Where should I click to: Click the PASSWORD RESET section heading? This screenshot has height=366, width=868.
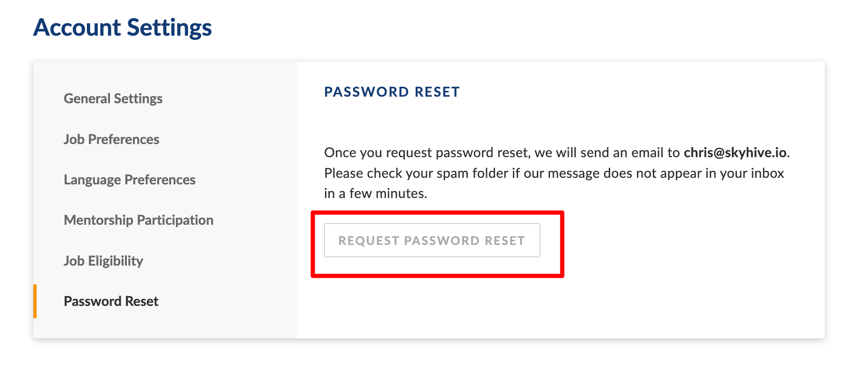[x=392, y=92]
